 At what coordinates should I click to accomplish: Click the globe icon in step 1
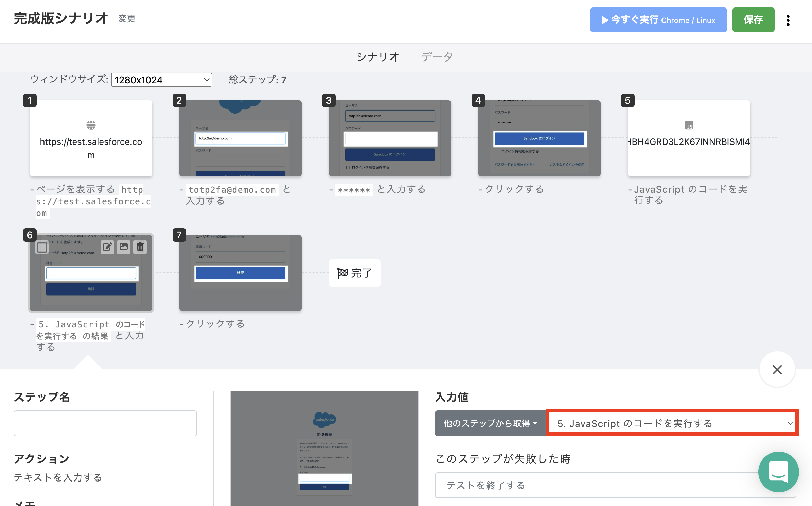pyautogui.click(x=91, y=125)
